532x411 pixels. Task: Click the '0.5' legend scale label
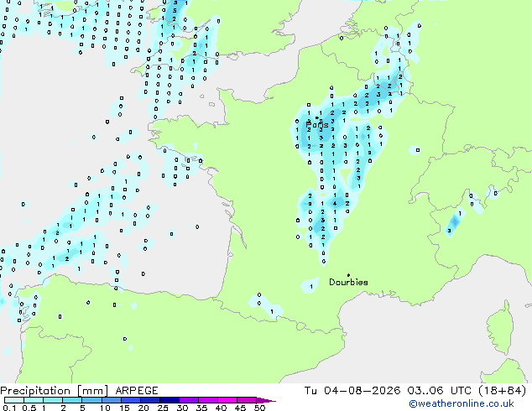[x=29, y=408]
